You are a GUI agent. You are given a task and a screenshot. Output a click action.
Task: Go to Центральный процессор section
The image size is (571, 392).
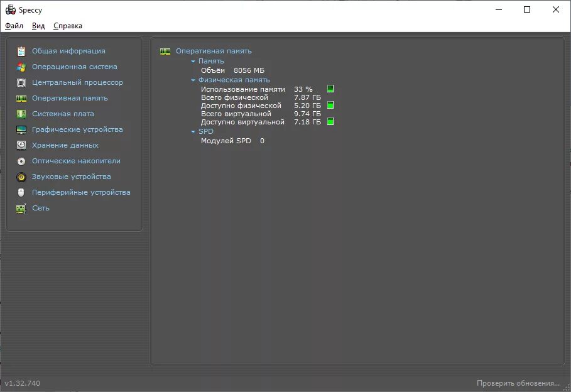click(77, 82)
